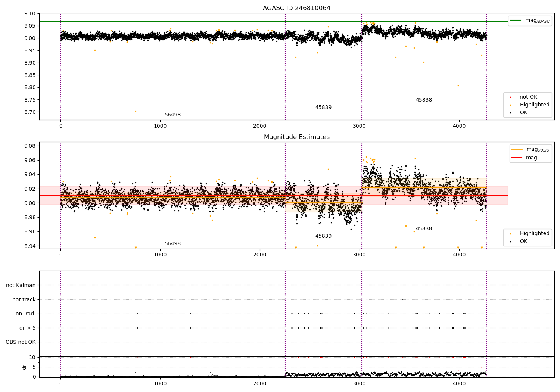Click the '9.10' y-tick of the top plot
Image resolution: width=560 pixels, height=392 pixels.
click(x=29, y=14)
